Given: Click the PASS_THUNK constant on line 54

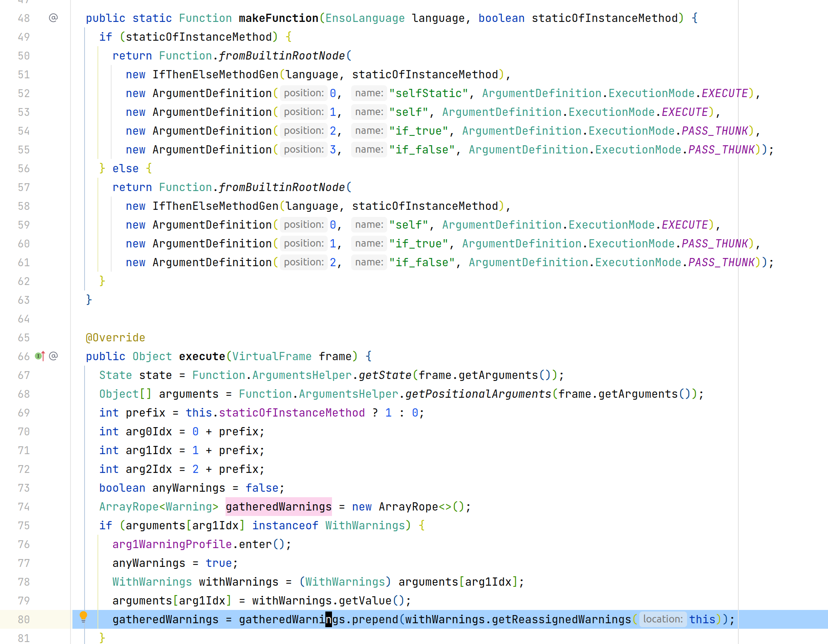Looking at the screenshot, I should click(715, 131).
